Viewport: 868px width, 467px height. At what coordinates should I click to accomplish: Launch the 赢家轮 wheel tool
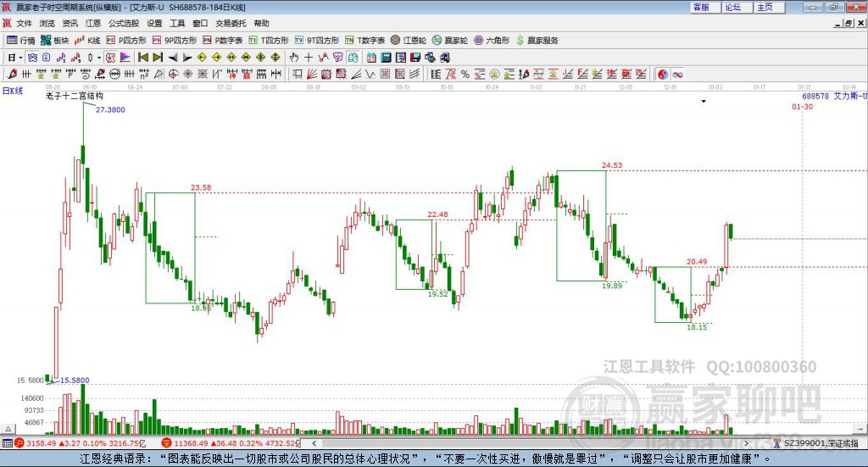click(450, 41)
